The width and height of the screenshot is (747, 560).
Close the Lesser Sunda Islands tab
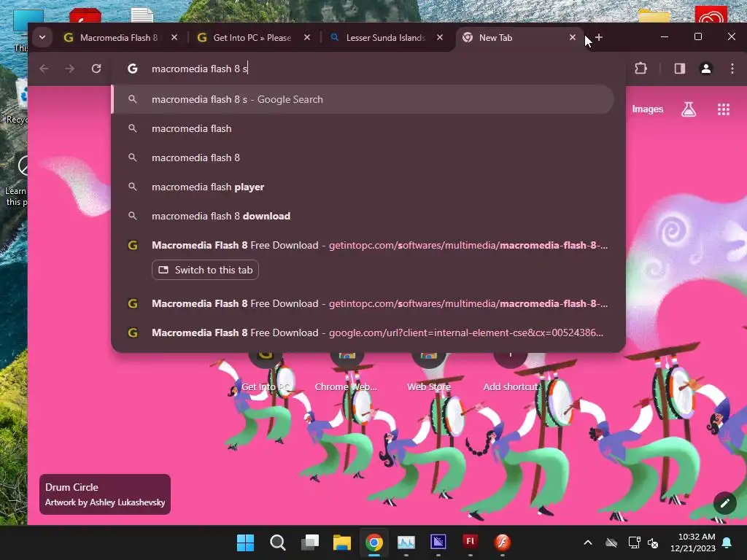coord(440,37)
